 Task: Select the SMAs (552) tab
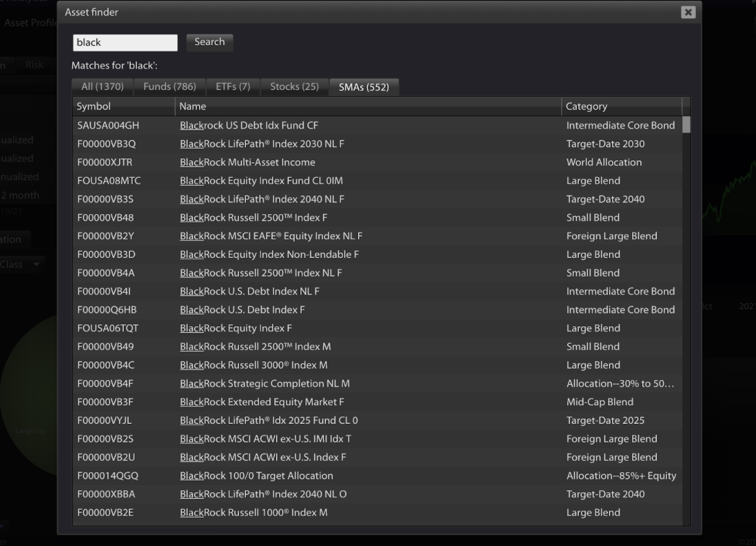pyautogui.click(x=364, y=88)
